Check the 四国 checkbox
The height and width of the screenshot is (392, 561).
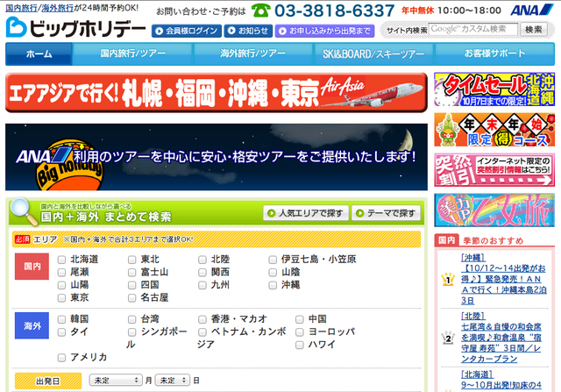tap(132, 285)
